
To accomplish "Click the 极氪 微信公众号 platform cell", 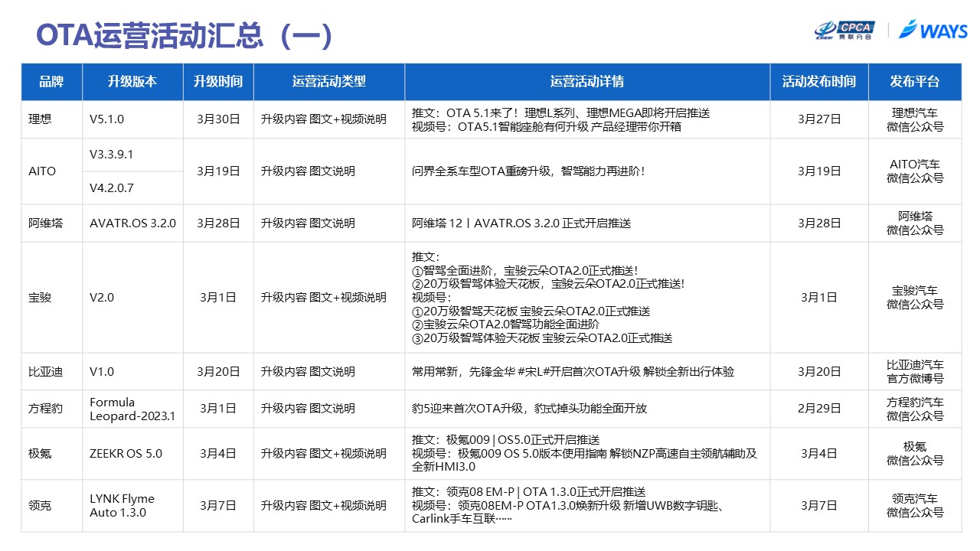I will click(915, 454).
